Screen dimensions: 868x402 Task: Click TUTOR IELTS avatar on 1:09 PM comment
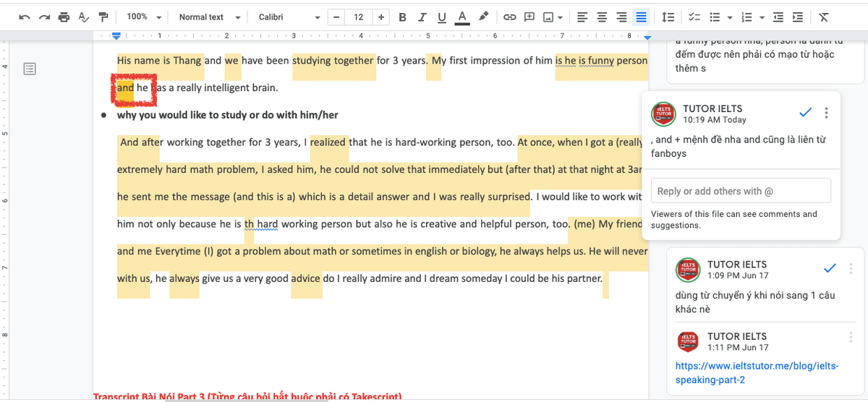[688, 270]
